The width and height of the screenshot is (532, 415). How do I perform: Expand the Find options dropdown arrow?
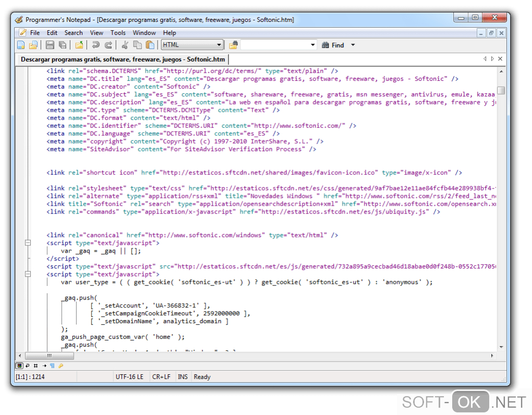pos(353,45)
